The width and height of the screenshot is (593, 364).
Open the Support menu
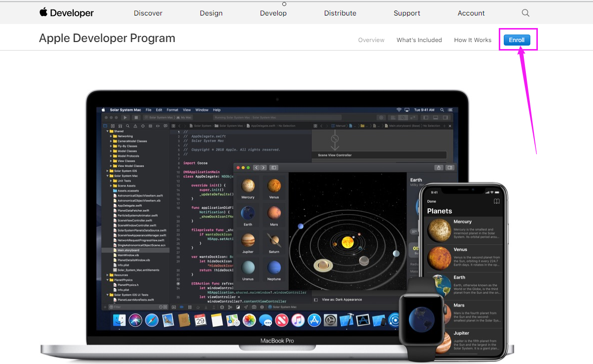[407, 13]
